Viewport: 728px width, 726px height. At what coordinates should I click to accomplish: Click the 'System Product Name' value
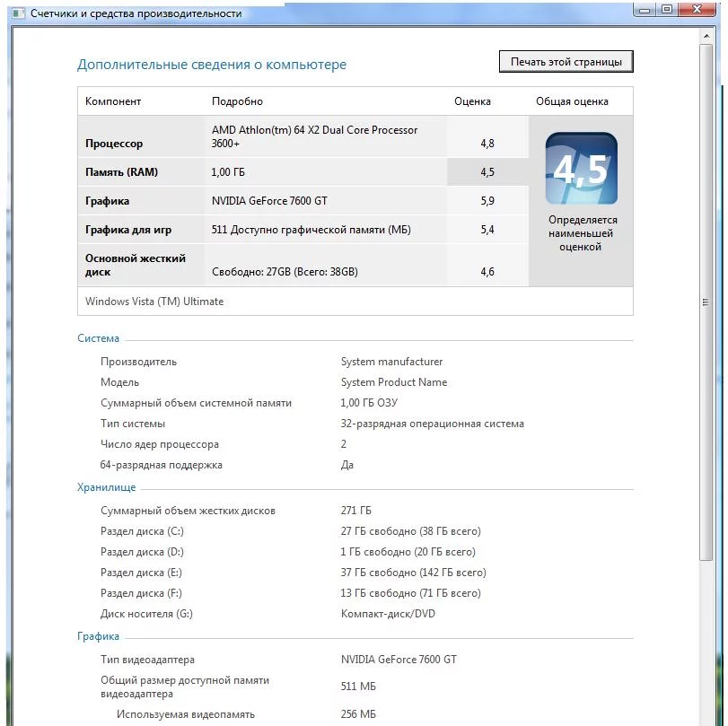pyautogui.click(x=394, y=382)
